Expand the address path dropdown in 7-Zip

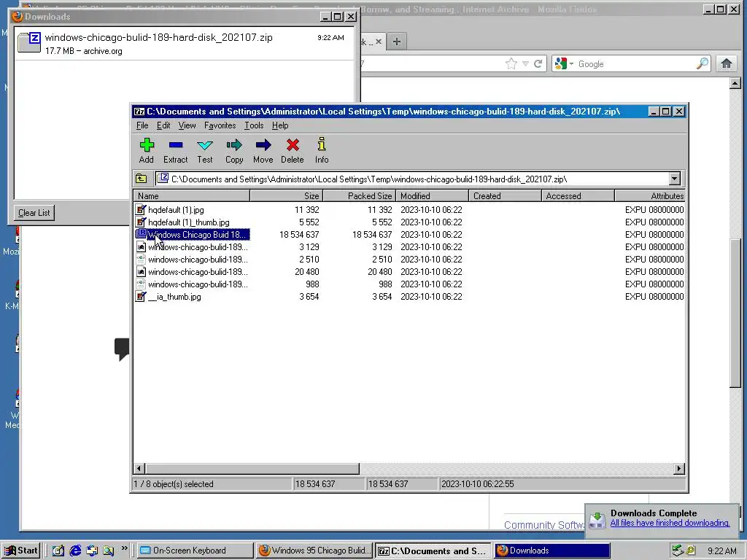[x=674, y=179]
